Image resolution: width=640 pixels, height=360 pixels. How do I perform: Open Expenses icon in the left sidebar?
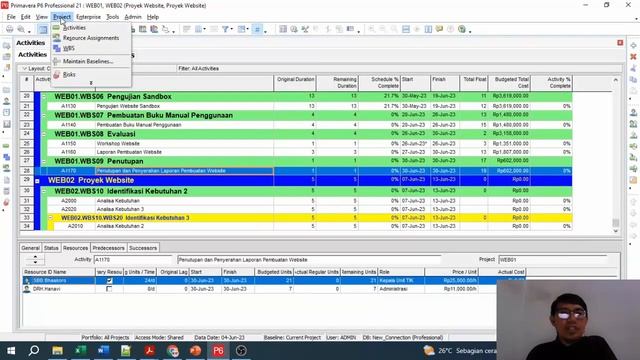tap(6, 191)
